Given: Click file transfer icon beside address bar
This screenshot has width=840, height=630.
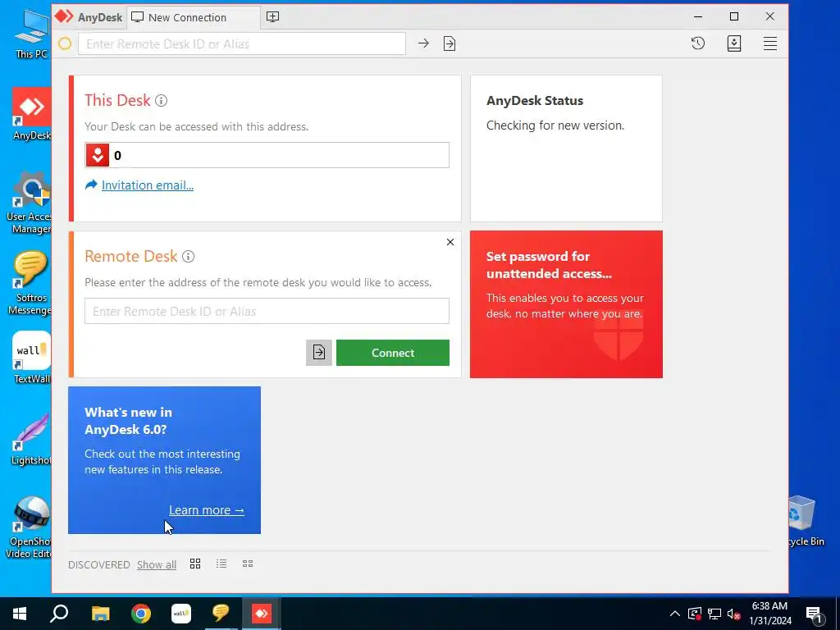Looking at the screenshot, I should click(450, 43).
